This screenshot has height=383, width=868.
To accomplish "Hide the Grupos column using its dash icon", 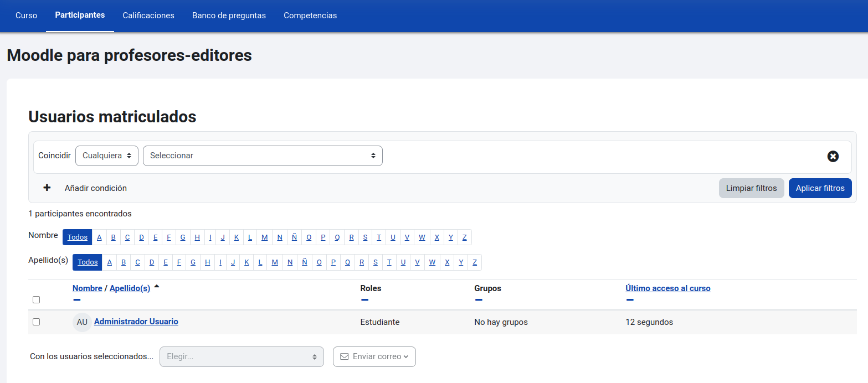I will pos(479,300).
